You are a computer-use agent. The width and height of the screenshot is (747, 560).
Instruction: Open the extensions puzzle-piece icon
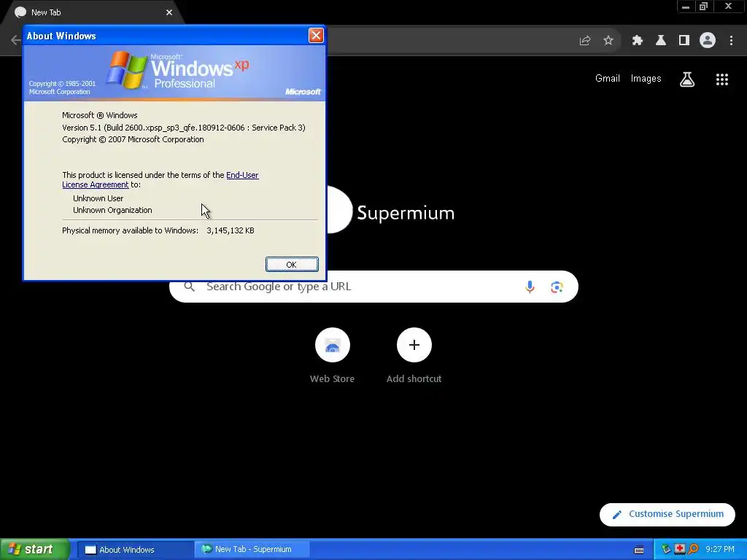(638, 41)
